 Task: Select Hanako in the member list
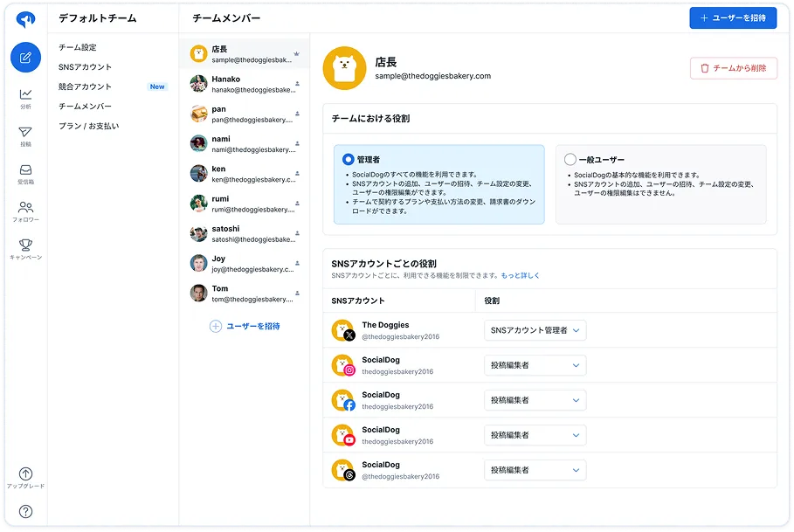coord(245,84)
